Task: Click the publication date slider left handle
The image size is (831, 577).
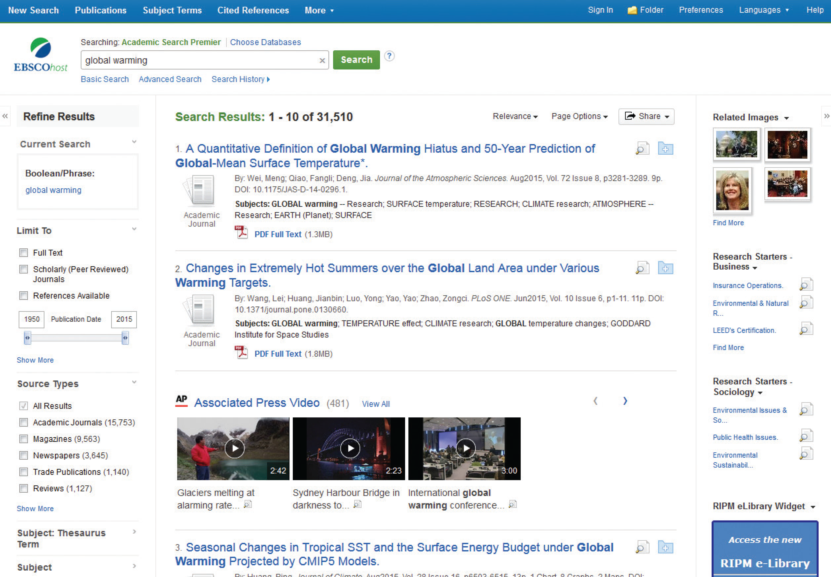Action: point(27,339)
